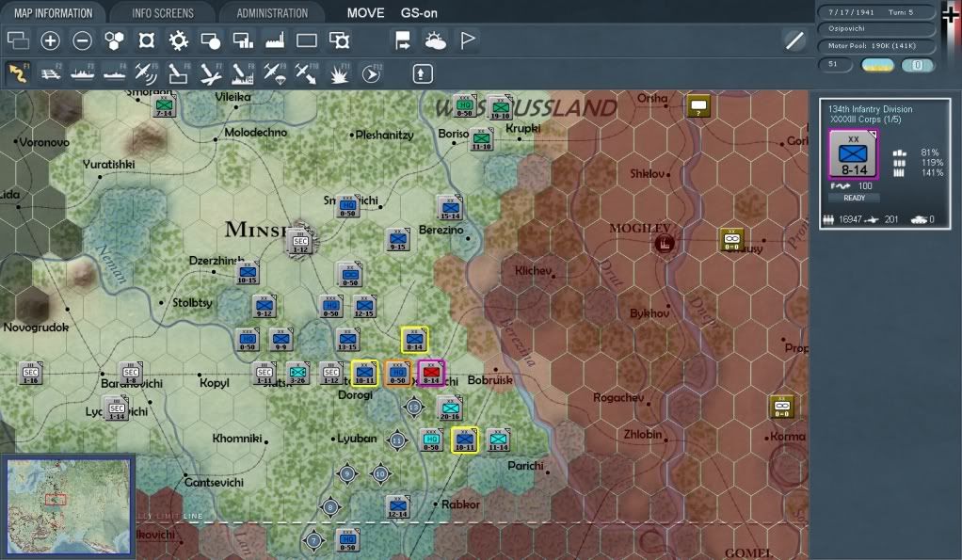
Task: Open build fortified zone mode (F11)
Action: 339,73
